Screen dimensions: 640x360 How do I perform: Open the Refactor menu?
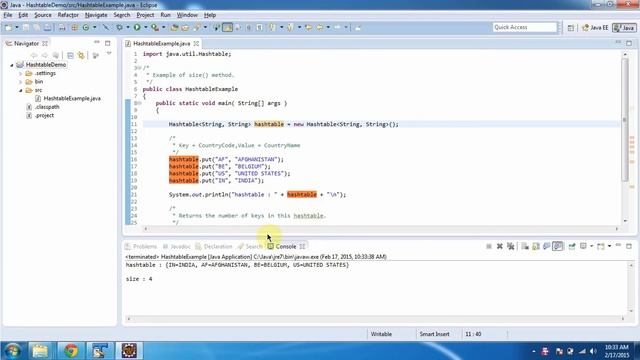68,15
